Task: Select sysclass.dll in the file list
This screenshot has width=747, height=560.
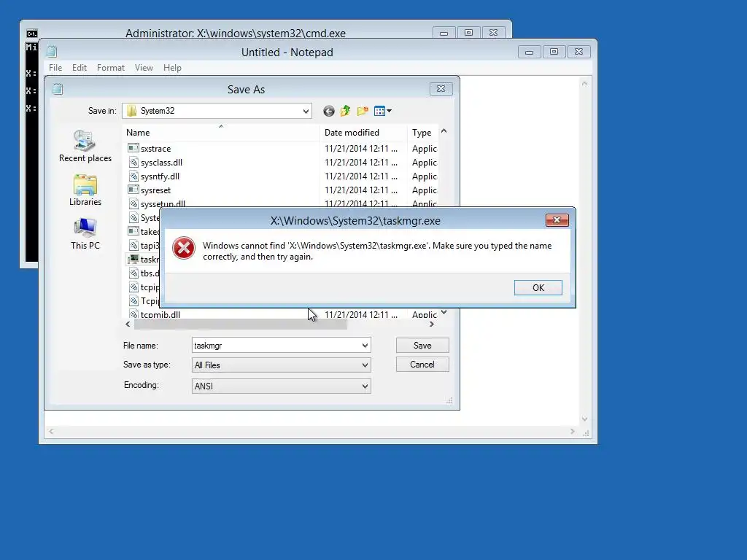Action: click(x=161, y=163)
